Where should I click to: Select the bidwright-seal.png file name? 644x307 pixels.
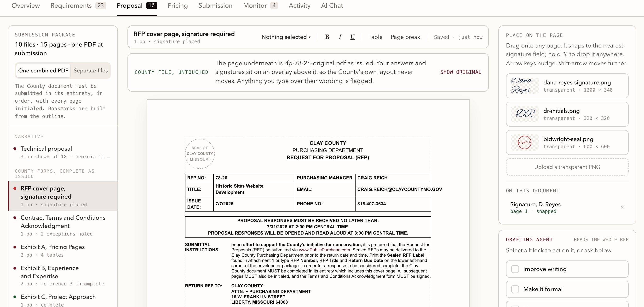pyautogui.click(x=568, y=139)
